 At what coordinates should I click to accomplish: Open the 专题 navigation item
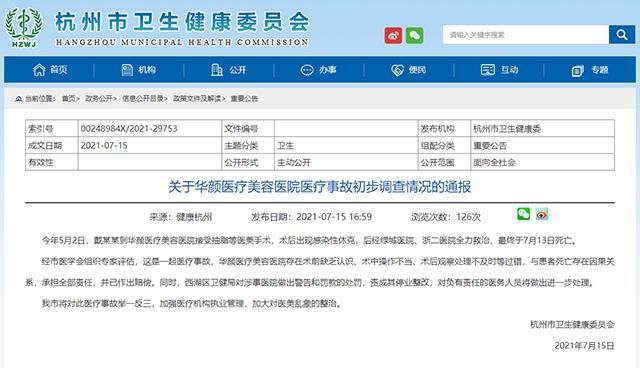590,70
